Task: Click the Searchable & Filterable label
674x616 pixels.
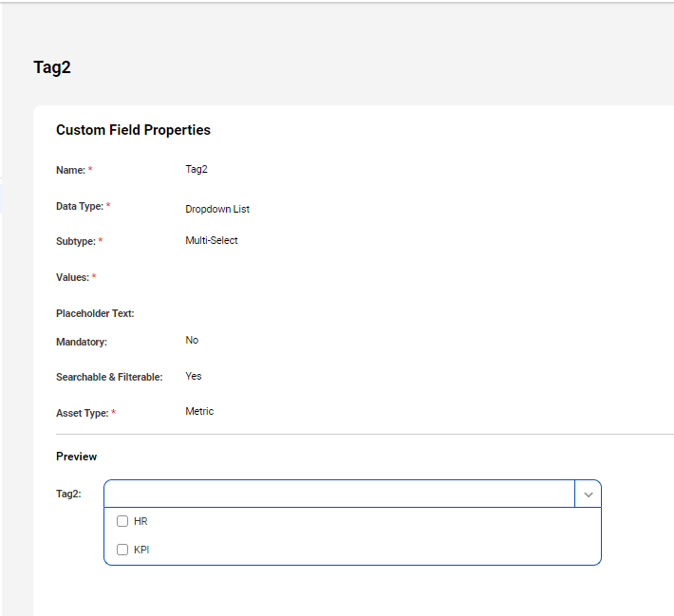Action: (109, 377)
